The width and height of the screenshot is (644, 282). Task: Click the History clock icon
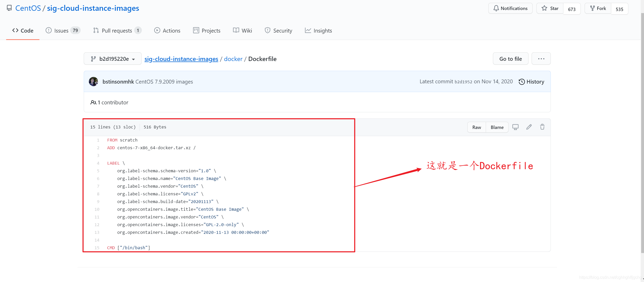522,82
